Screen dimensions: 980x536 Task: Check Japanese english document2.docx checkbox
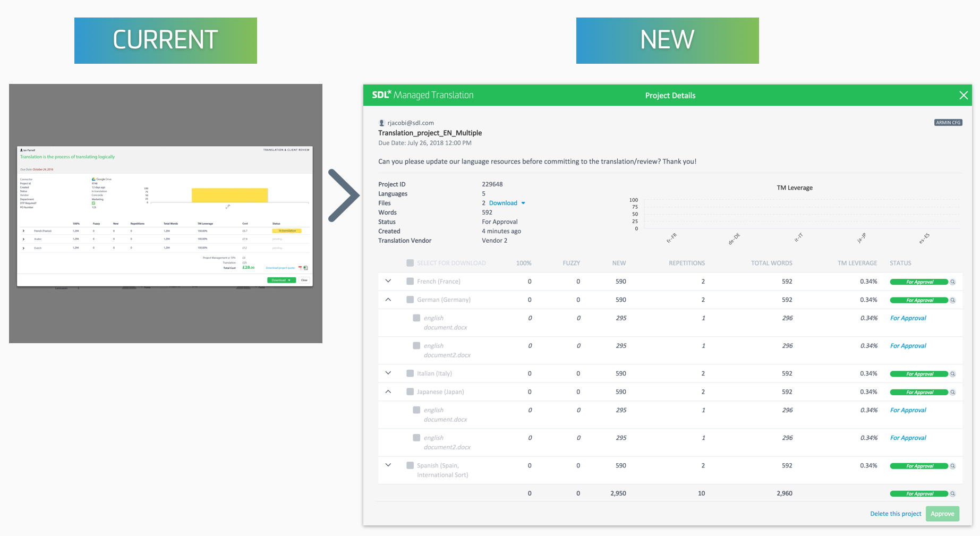[416, 437]
